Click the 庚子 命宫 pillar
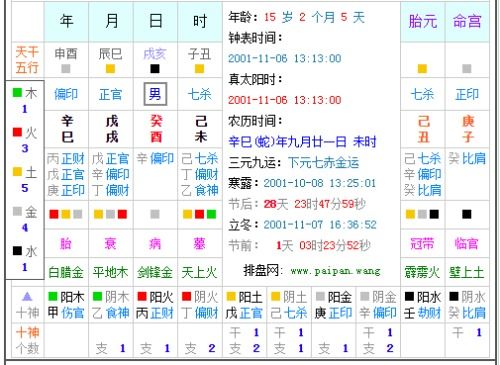Viewport: 500px width, 365px height. (468, 129)
